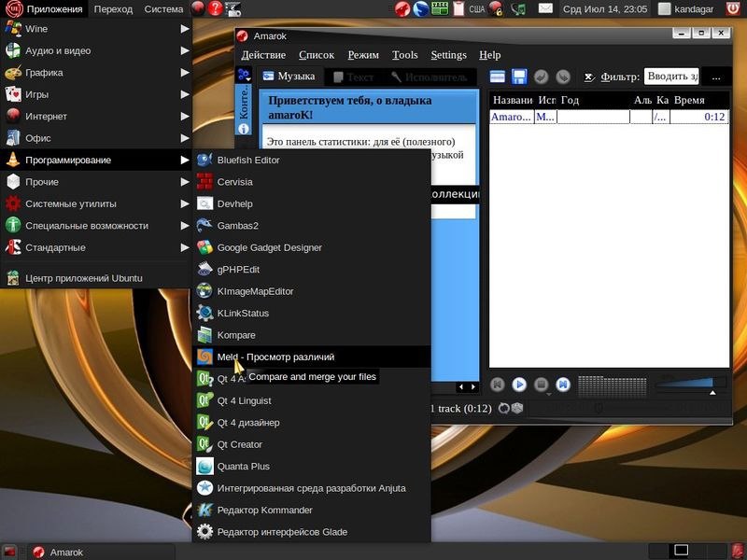The width and height of the screenshot is (747, 560).
Task: Click the Год column header
Action: 593,101
